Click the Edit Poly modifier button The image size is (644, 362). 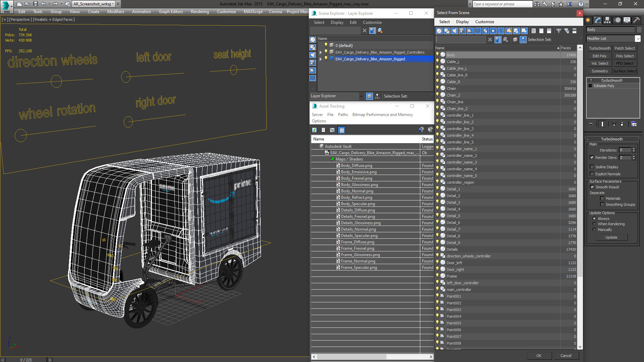pyautogui.click(x=600, y=56)
